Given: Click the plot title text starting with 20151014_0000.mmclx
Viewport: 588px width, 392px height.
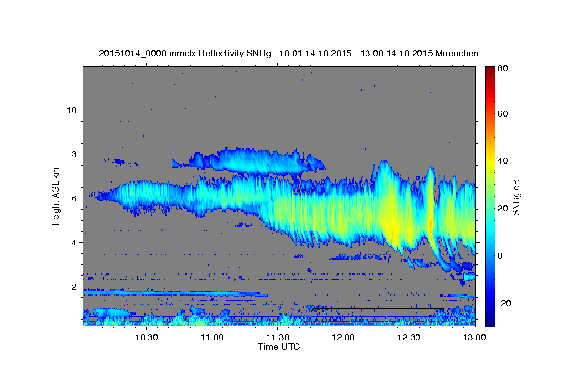Looking at the screenshot, I should click(289, 53).
